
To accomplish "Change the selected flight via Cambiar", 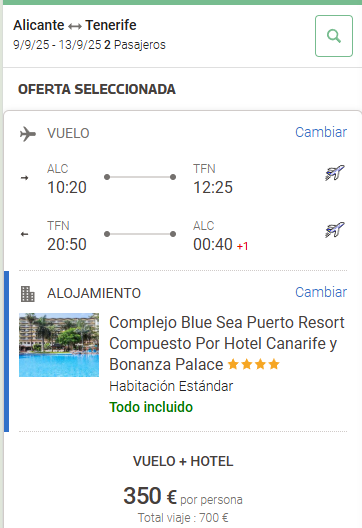I will click(321, 132).
